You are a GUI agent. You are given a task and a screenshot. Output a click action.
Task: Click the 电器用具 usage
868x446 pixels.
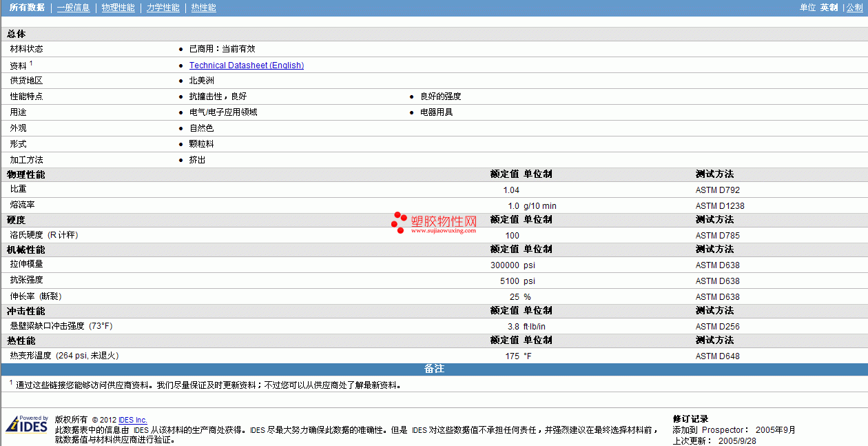[436, 112]
